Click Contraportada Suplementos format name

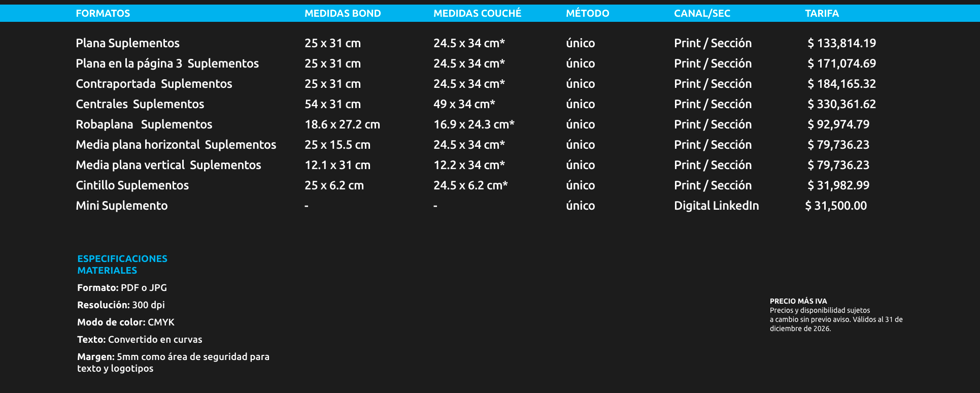coord(154,84)
